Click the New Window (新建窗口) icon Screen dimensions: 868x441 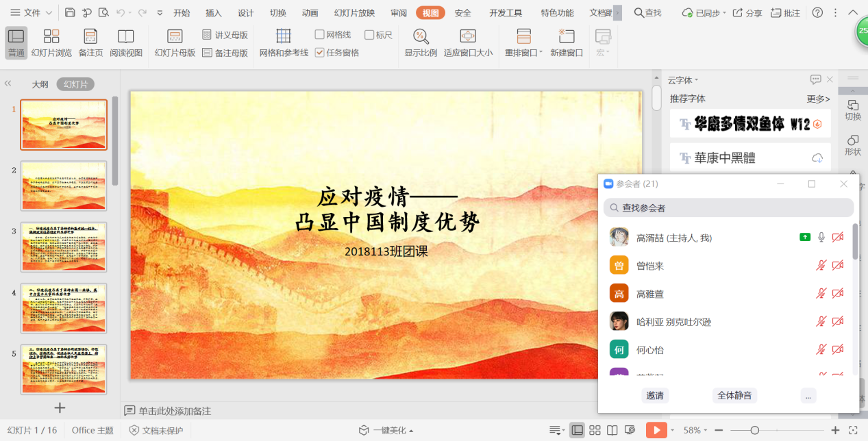point(566,37)
